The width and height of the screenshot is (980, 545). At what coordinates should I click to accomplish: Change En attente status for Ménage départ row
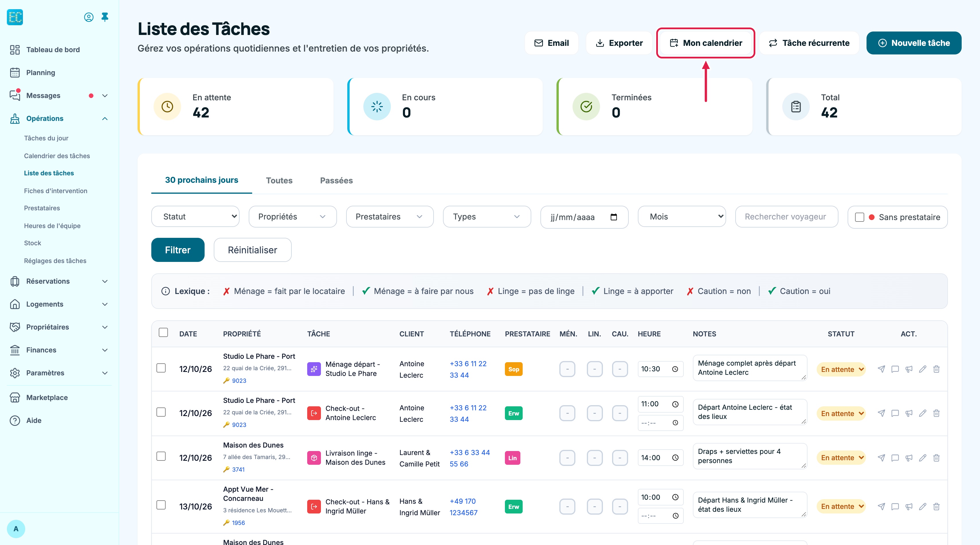[x=841, y=369]
